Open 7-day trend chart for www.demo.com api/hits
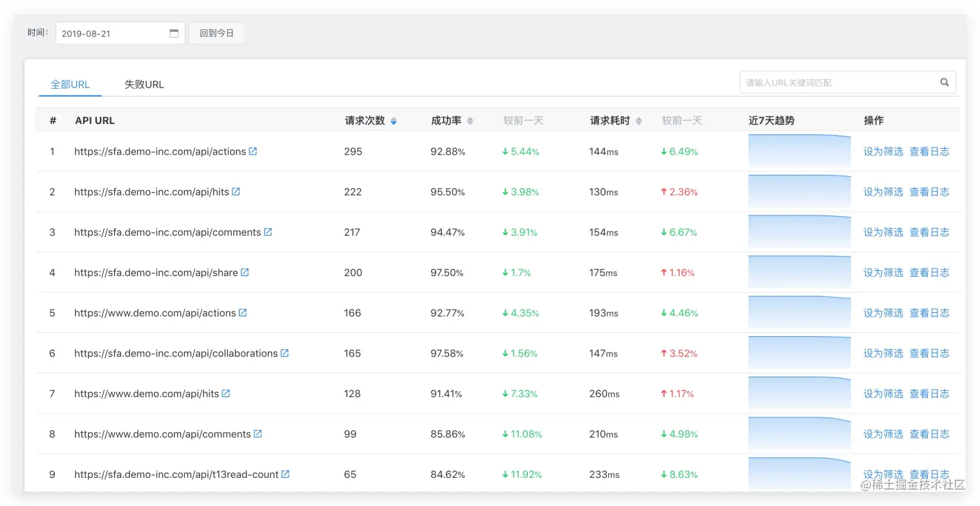Image resolution: width=980 pixels, height=506 pixels. (800, 393)
